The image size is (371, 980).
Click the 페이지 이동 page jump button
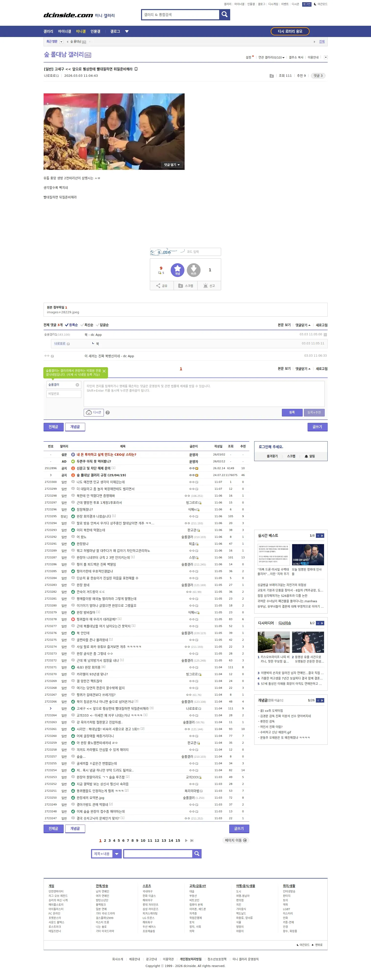point(236,840)
